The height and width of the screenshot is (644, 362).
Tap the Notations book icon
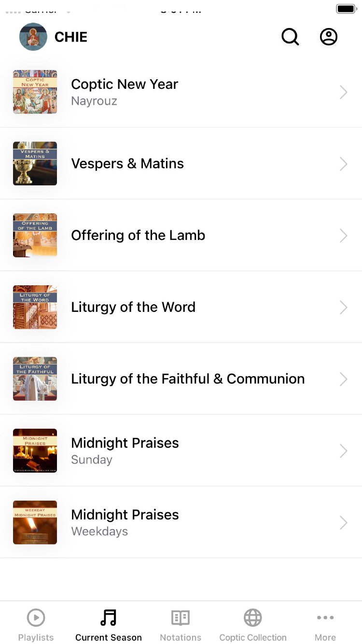[x=181, y=617]
